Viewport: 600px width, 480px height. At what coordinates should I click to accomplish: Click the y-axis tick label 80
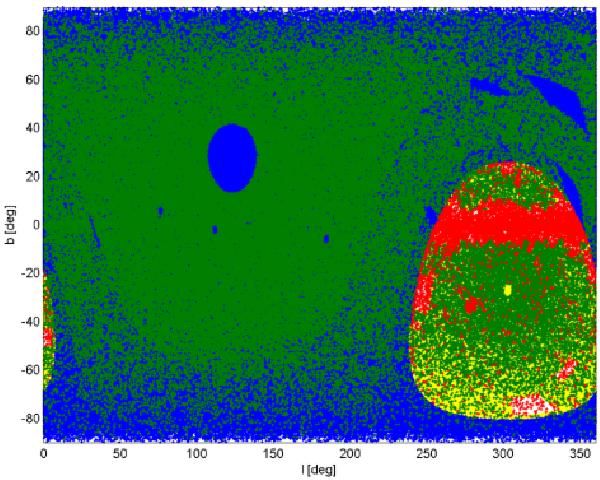tap(30, 30)
